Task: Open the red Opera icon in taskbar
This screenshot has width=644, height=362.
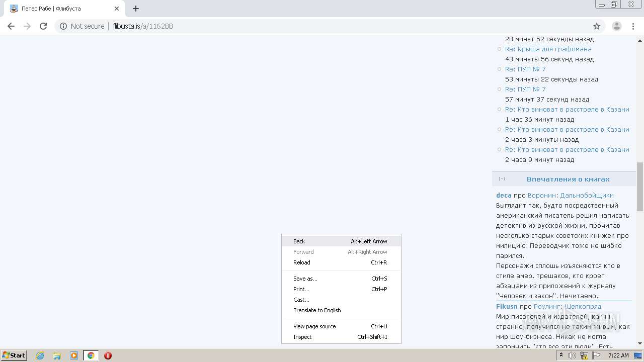Action: pos(108,355)
